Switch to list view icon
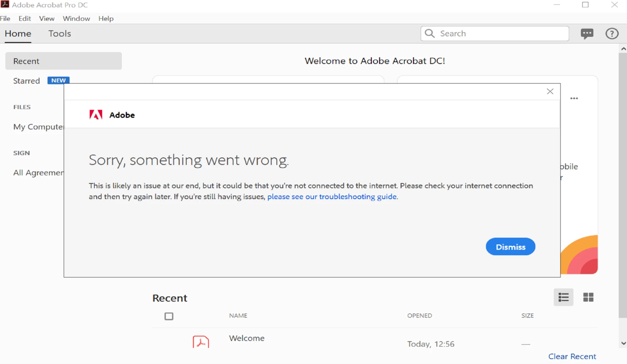 click(x=563, y=297)
